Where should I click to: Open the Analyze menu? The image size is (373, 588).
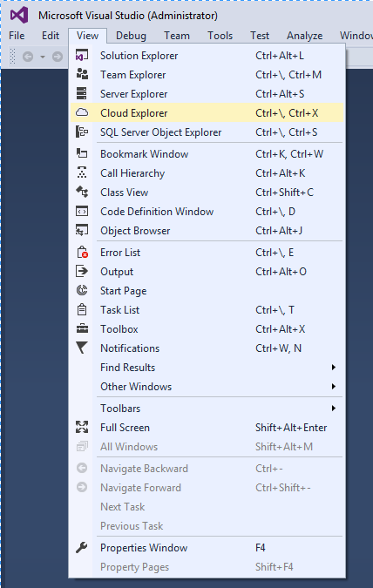pyautogui.click(x=305, y=36)
